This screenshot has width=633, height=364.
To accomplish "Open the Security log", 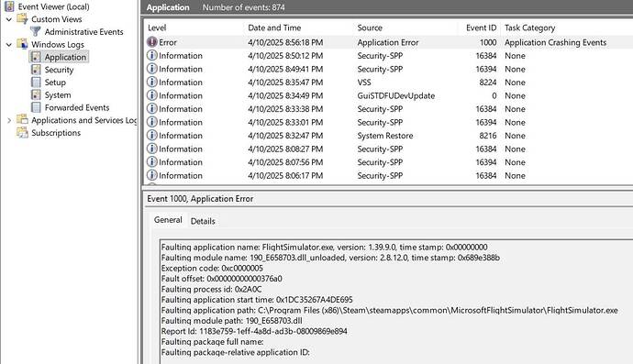I will pos(59,70).
